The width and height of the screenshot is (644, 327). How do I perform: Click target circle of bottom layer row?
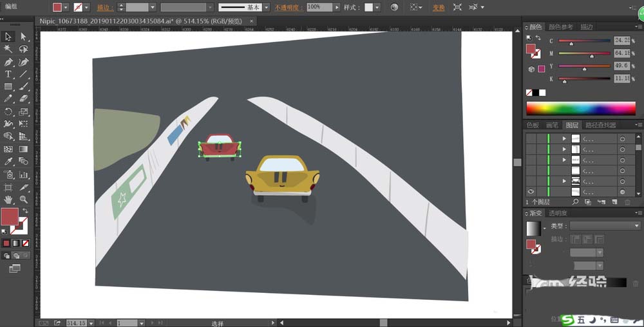pyautogui.click(x=622, y=192)
